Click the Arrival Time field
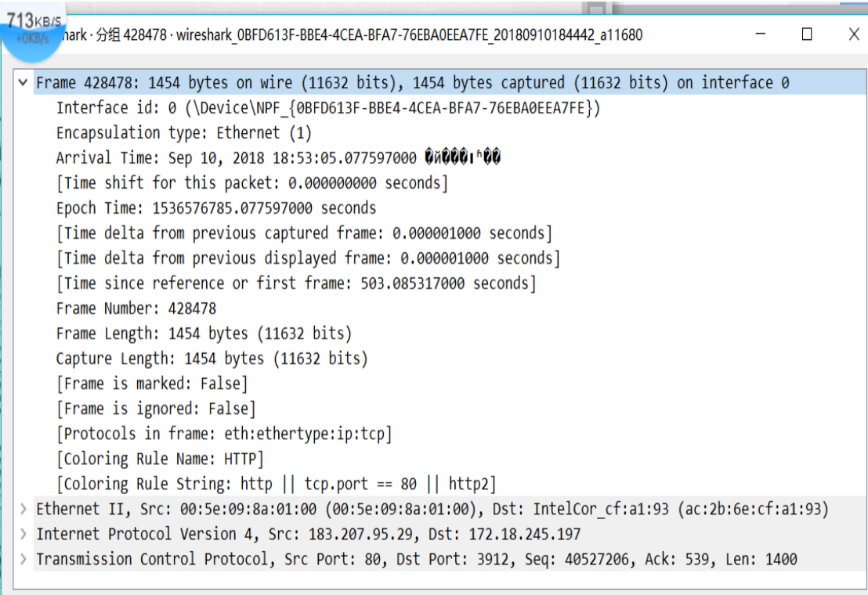Viewport: 868px width, 595px height. pos(277,158)
